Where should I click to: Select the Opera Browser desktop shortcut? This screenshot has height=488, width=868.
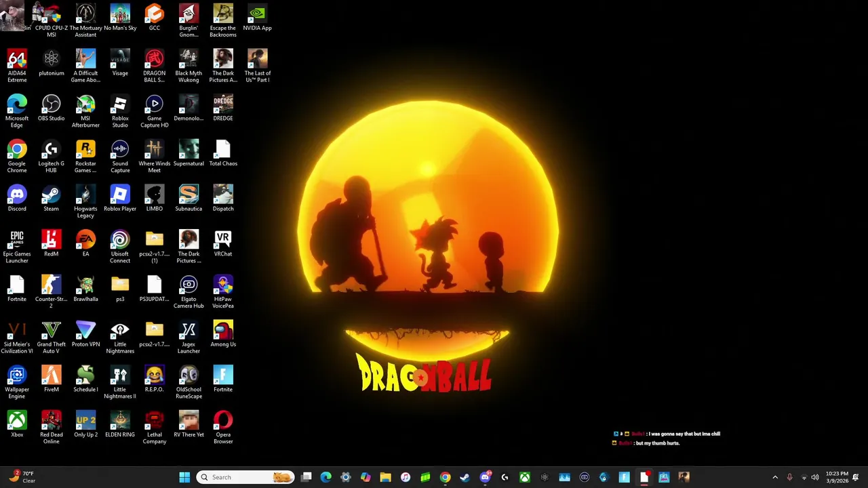[x=223, y=428]
